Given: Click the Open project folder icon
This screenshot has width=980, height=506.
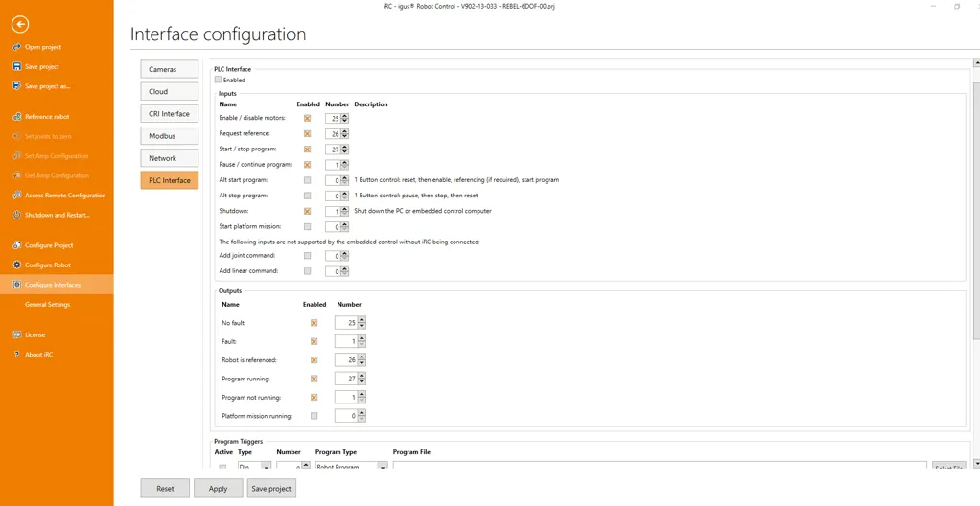Looking at the screenshot, I should coord(17,47).
